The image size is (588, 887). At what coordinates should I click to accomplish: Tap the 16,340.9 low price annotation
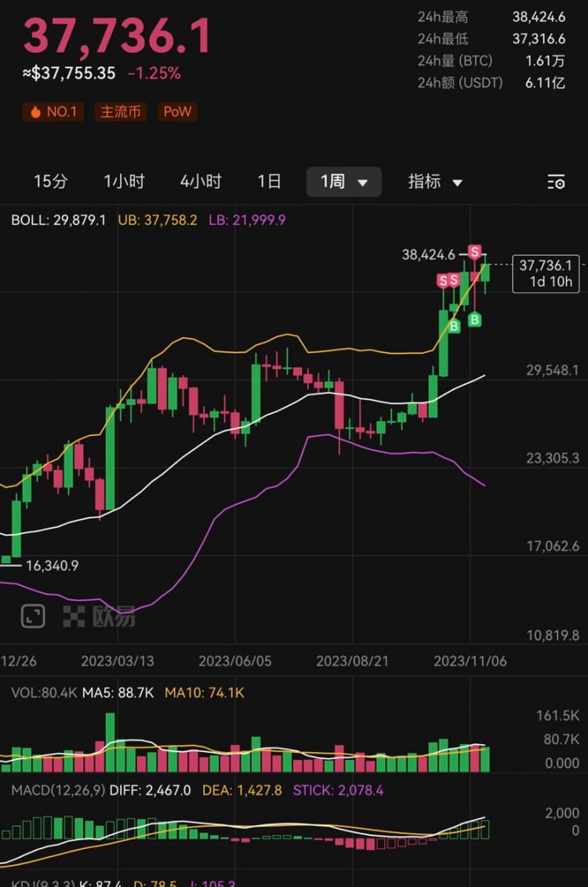tap(52, 565)
